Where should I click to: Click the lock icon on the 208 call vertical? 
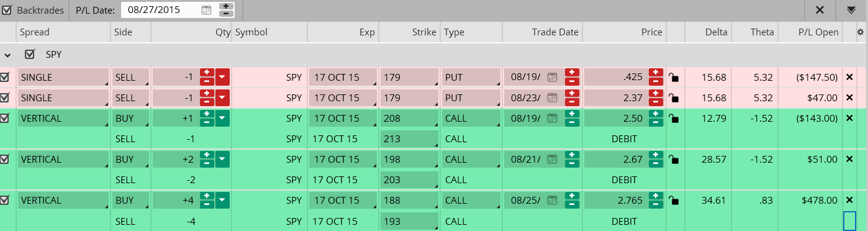674,119
